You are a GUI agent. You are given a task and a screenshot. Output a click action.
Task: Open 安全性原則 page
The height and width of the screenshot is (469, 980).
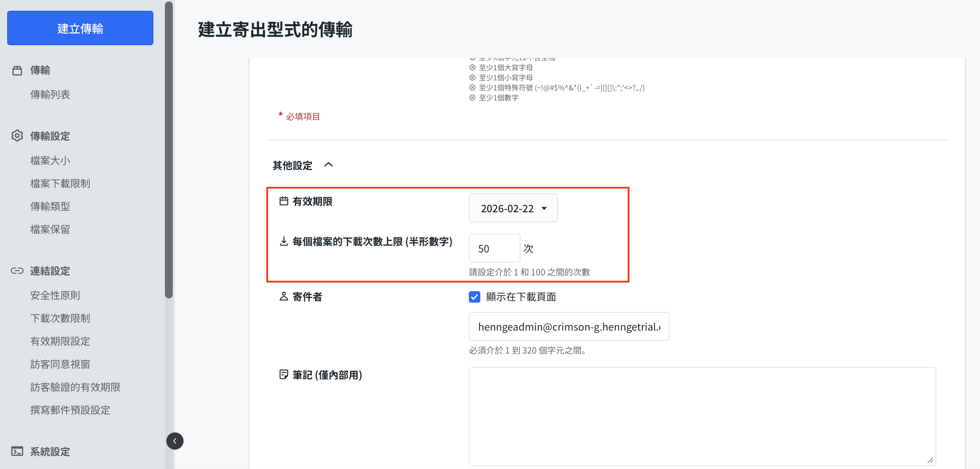[55, 295]
